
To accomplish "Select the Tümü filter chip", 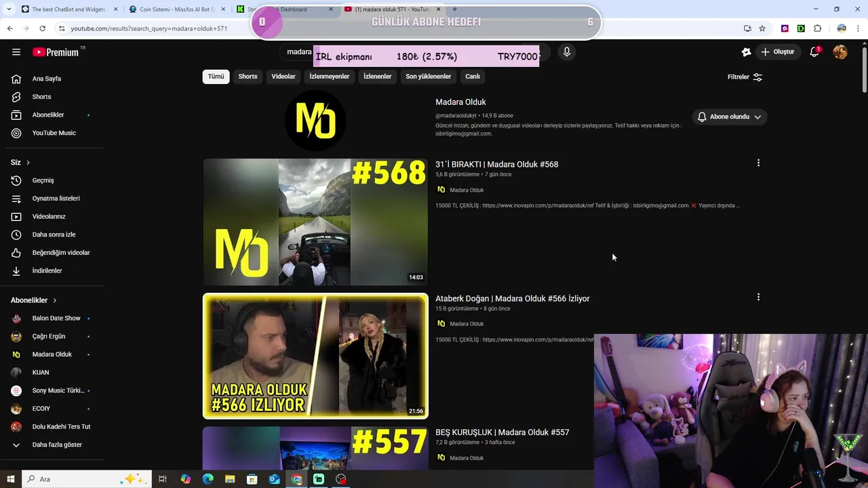I will [x=216, y=77].
